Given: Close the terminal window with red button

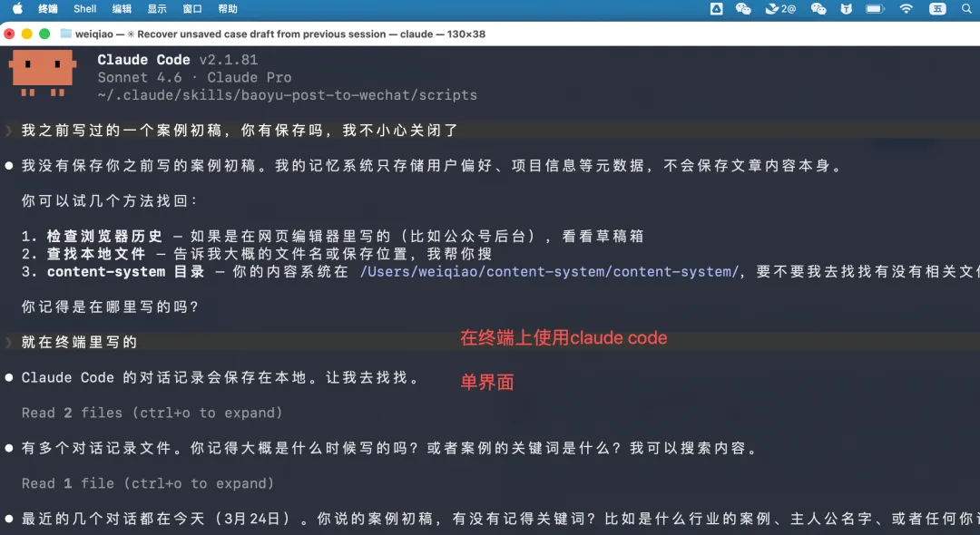Looking at the screenshot, I should (9, 34).
